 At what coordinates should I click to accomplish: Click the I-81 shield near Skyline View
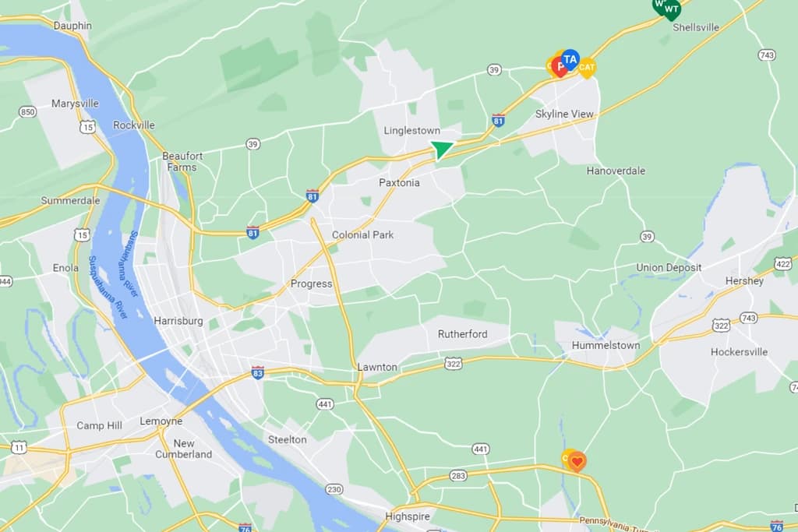[498, 120]
